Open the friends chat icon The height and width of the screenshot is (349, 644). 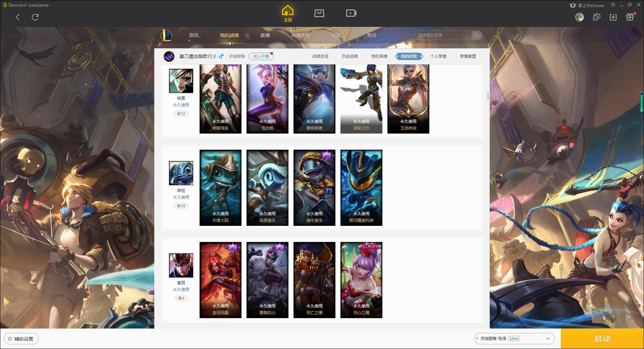pos(596,17)
